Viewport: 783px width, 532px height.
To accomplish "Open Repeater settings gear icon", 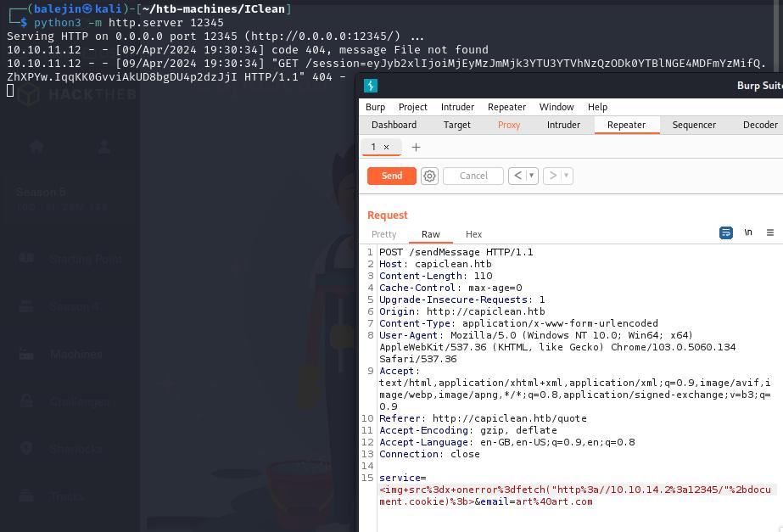I will click(x=429, y=176).
